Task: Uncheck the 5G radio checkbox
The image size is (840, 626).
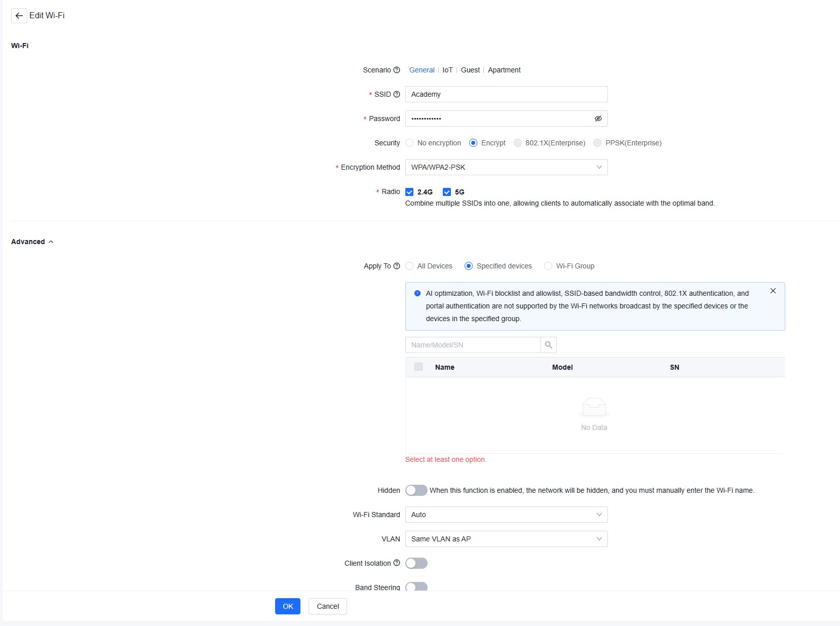Action: click(447, 192)
